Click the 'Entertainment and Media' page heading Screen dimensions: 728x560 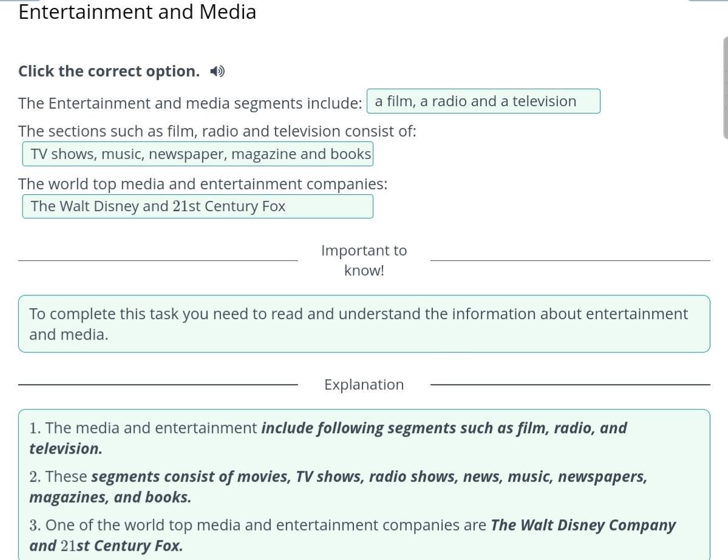click(137, 12)
